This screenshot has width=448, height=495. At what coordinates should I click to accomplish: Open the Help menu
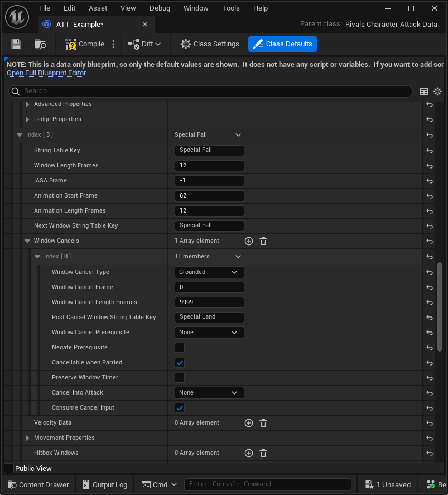pos(261,8)
